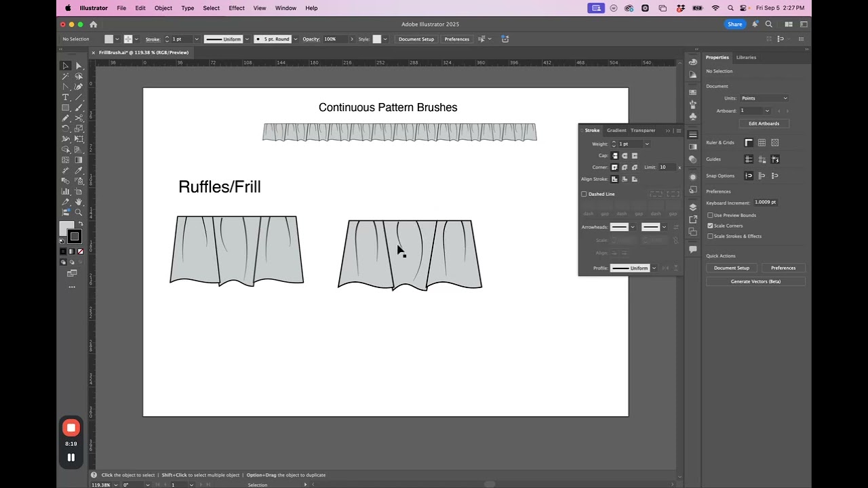Click the Share button
The width and height of the screenshot is (868, 488).
[x=734, y=24]
